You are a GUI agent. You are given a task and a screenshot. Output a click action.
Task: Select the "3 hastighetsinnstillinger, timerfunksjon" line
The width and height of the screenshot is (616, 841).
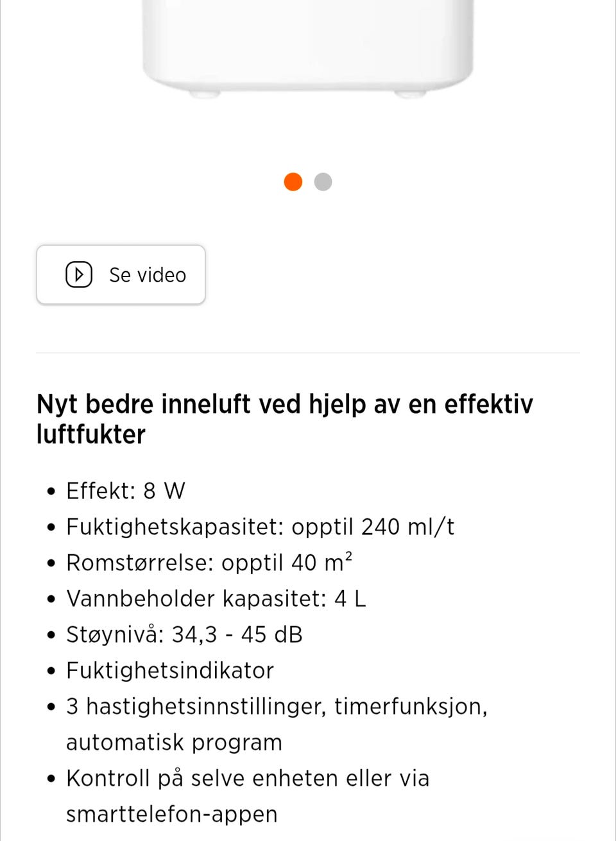coord(277,706)
